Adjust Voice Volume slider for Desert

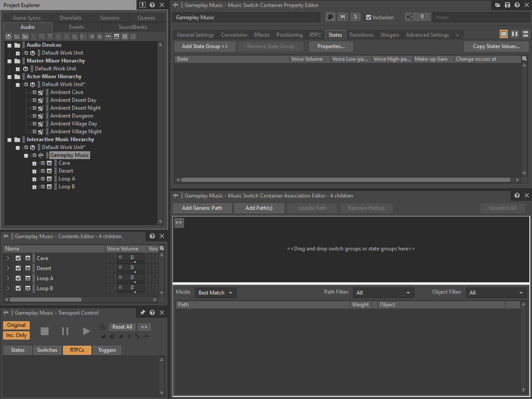[x=131, y=268]
